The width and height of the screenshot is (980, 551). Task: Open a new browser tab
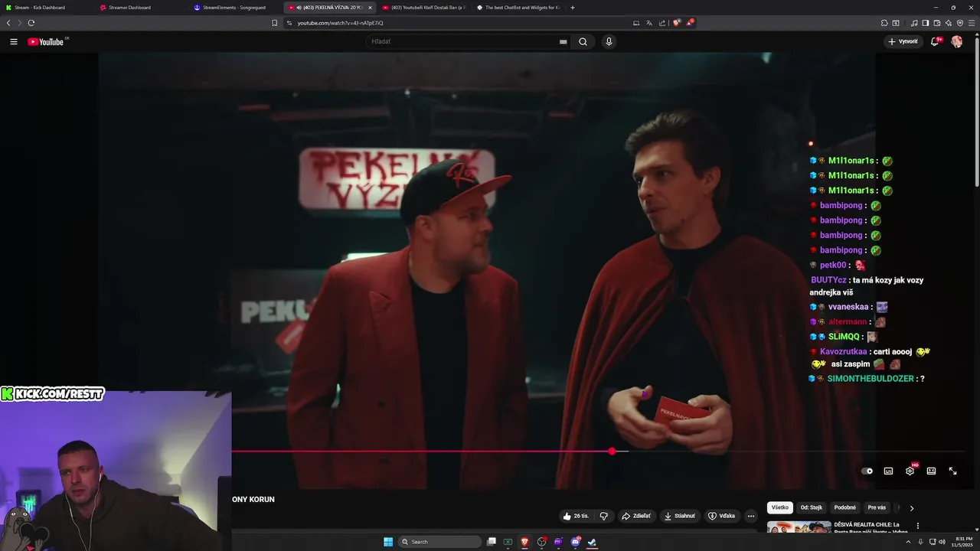click(573, 8)
